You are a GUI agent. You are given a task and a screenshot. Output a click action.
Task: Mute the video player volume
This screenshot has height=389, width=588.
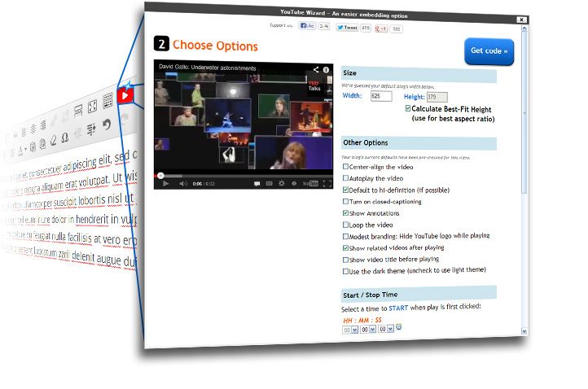pos(183,184)
